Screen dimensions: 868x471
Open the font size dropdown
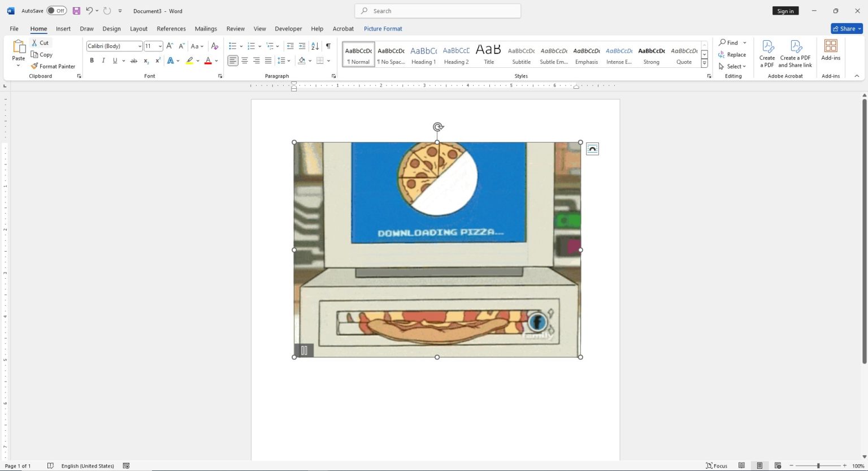point(160,46)
